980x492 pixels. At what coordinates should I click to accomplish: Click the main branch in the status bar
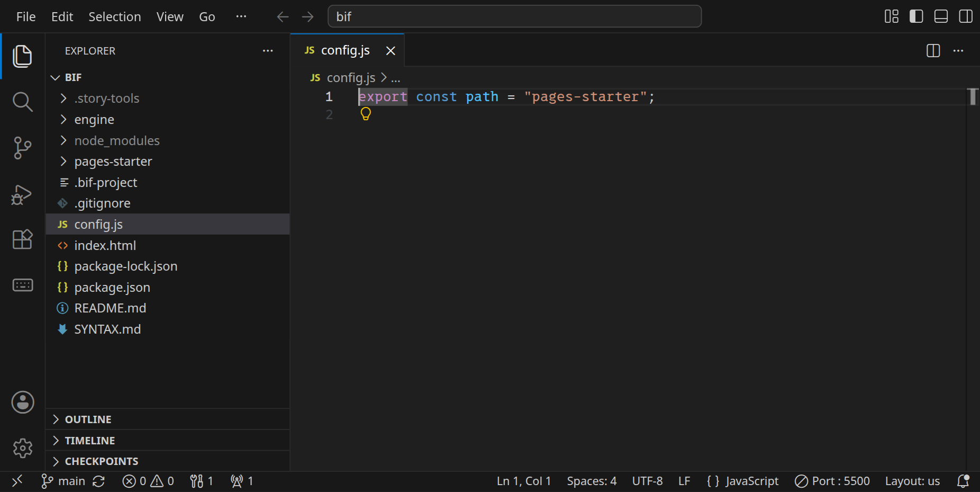click(63, 481)
